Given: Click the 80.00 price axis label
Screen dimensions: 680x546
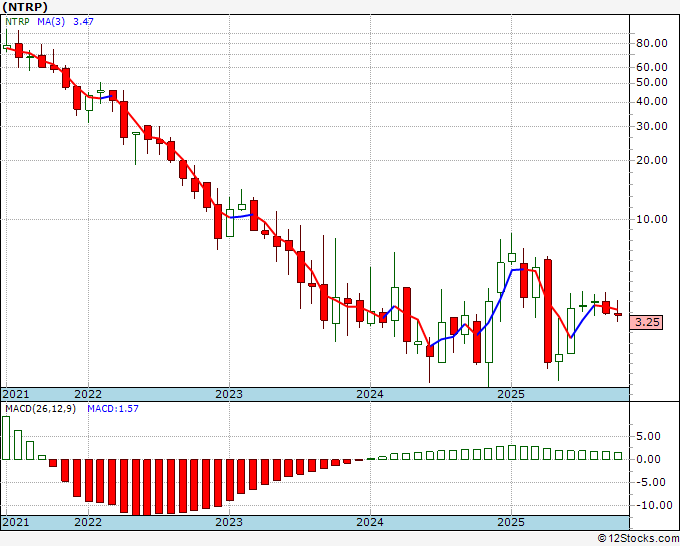Looking at the screenshot, I should (x=652, y=43).
